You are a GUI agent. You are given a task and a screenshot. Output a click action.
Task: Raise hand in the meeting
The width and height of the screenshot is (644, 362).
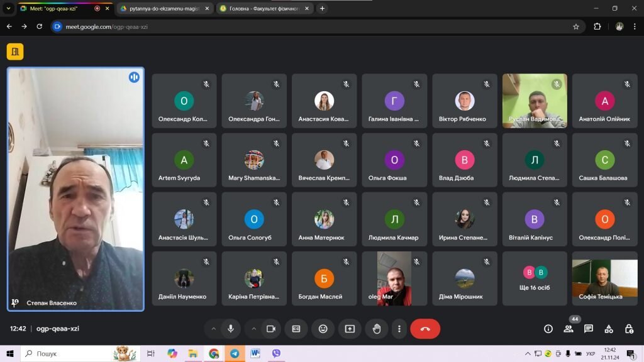pyautogui.click(x=377, y=329)
